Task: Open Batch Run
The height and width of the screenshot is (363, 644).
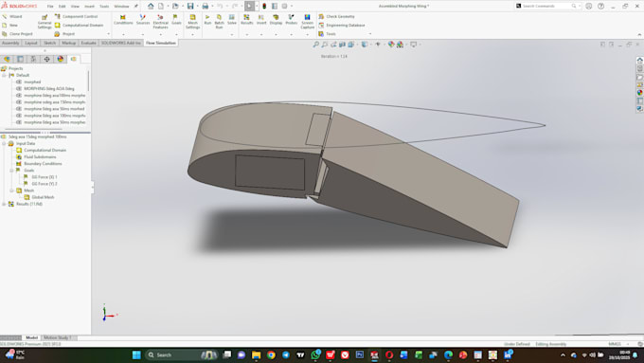Action: click(x=219, y=21)
